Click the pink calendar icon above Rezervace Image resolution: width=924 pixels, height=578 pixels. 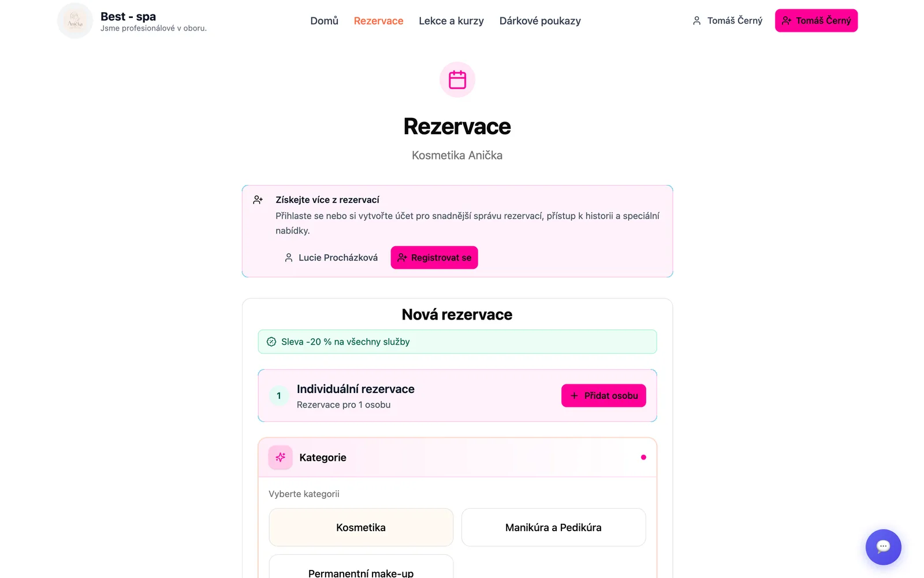(x=457, y=80)
